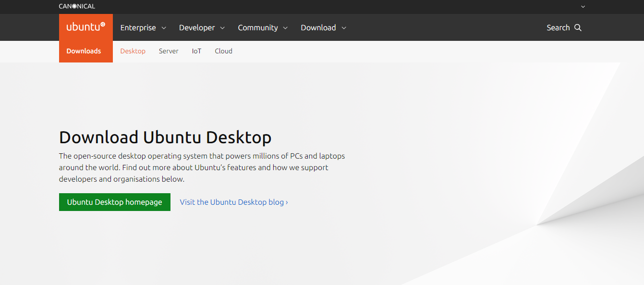Click the Download Ubuntu Desktop heading

click(x=165, y=137)
